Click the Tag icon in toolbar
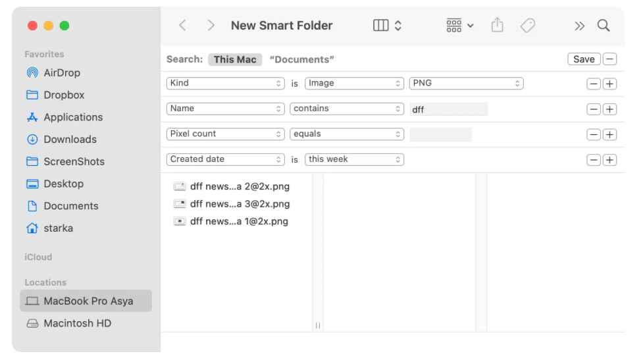The height and width of the screenshot is (364, 643). pos(527,26)
